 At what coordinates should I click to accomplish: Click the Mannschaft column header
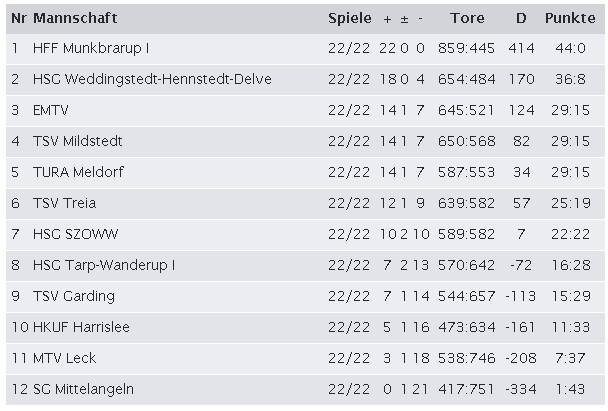point(75,18)
